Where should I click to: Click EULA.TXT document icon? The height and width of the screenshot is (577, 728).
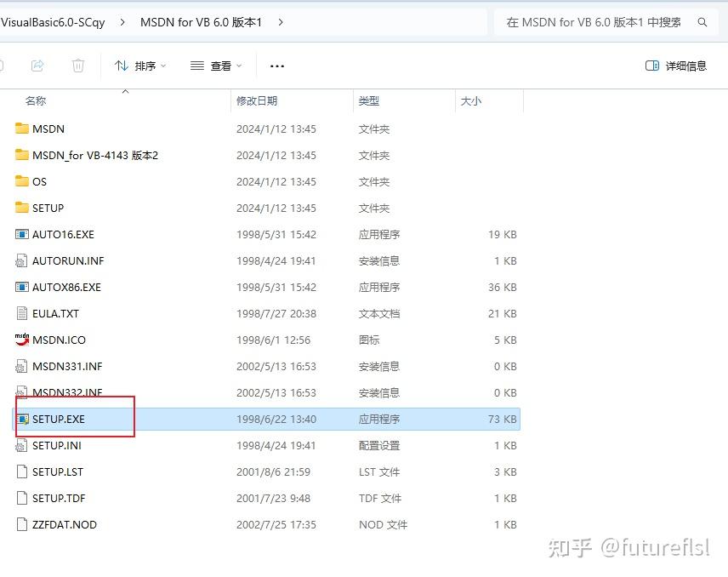(22, 313)
